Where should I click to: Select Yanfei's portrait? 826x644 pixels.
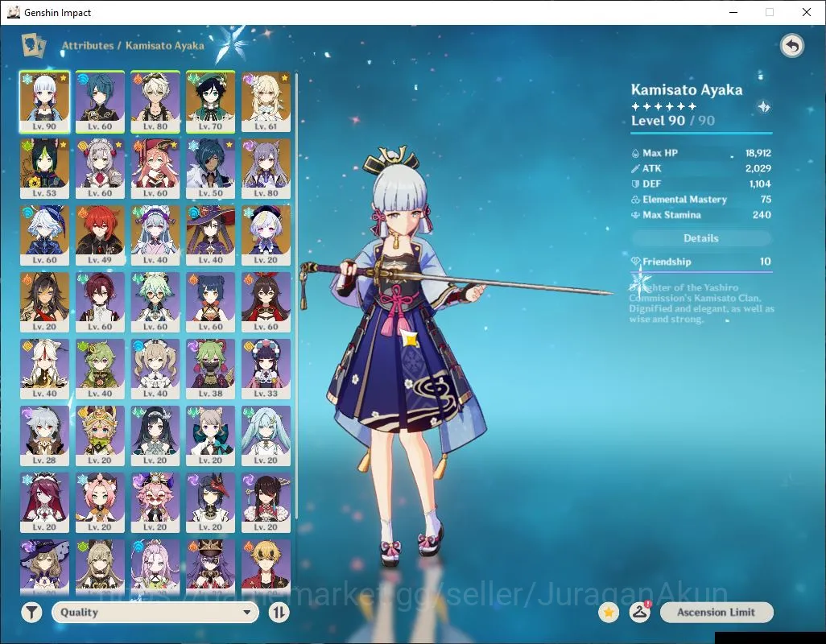click(155, 168)
